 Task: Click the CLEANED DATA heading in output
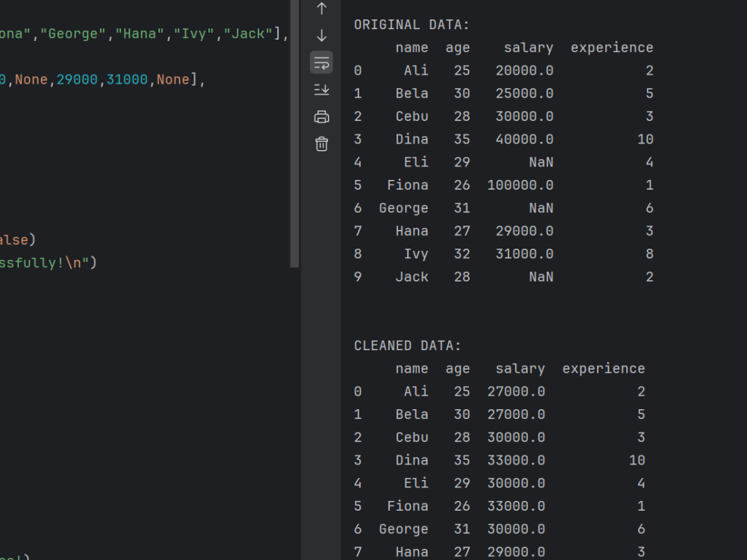[x=407, y=345]
